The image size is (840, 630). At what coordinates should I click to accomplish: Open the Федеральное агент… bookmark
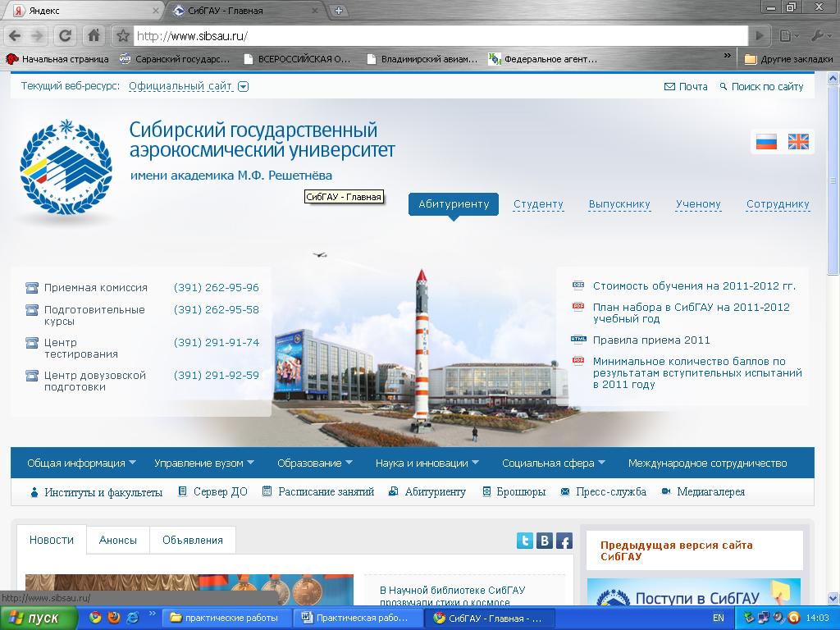point(543,59)
